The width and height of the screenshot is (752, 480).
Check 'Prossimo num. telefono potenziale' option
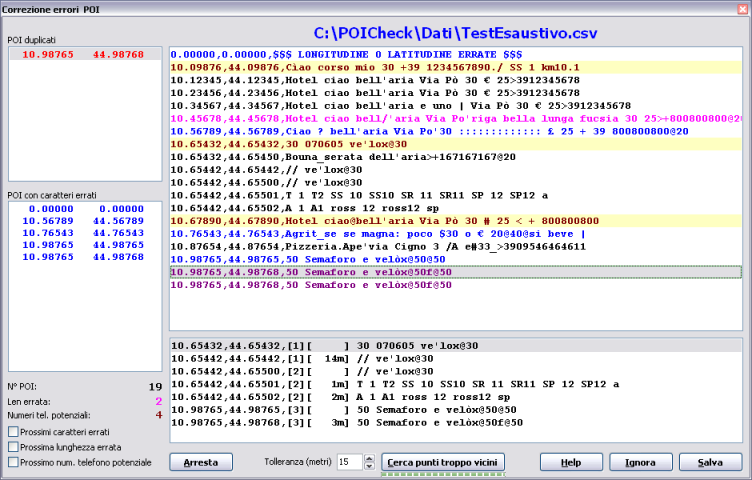point(12,462)
